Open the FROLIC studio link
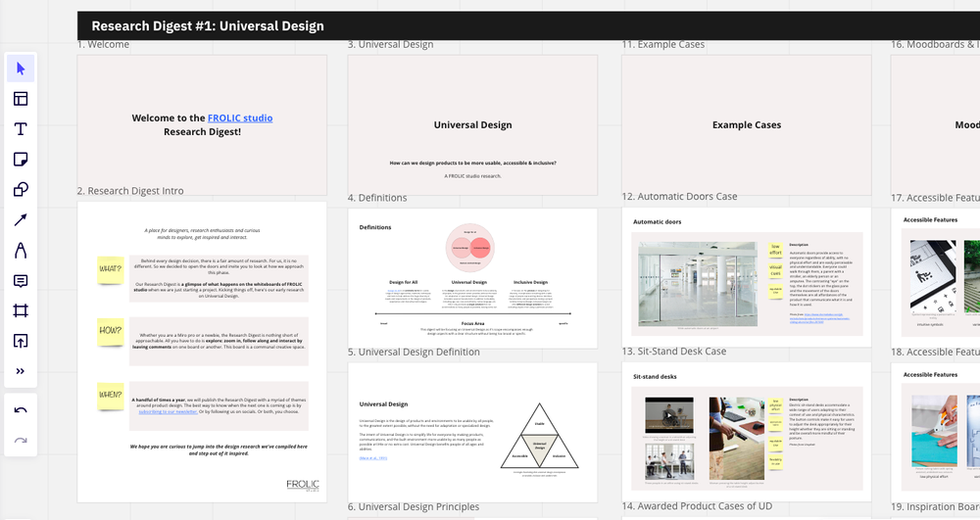This screenshot has height=520, width=980. pos(240,118)
